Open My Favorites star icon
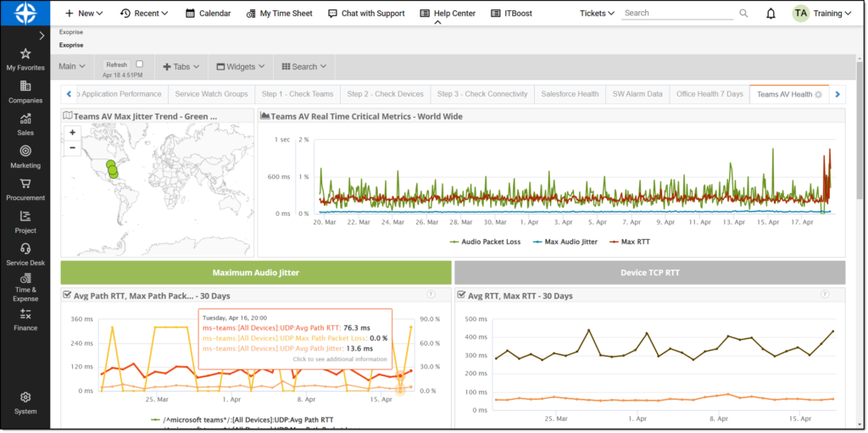 25,53
